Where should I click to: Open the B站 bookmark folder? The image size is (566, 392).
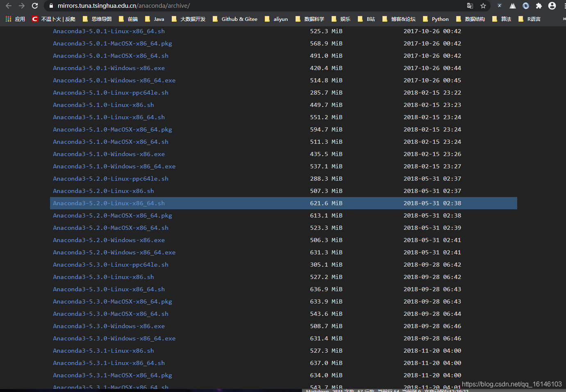point(366,19)
